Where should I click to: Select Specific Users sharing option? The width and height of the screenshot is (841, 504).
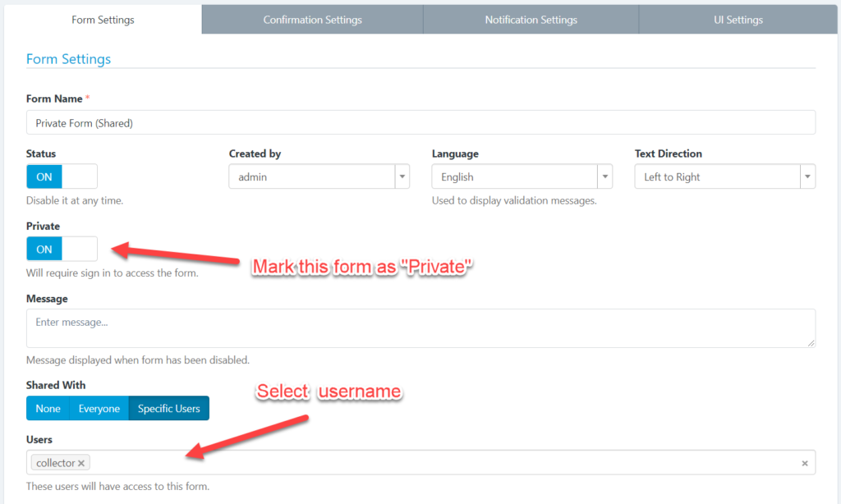tap(168, 408)
